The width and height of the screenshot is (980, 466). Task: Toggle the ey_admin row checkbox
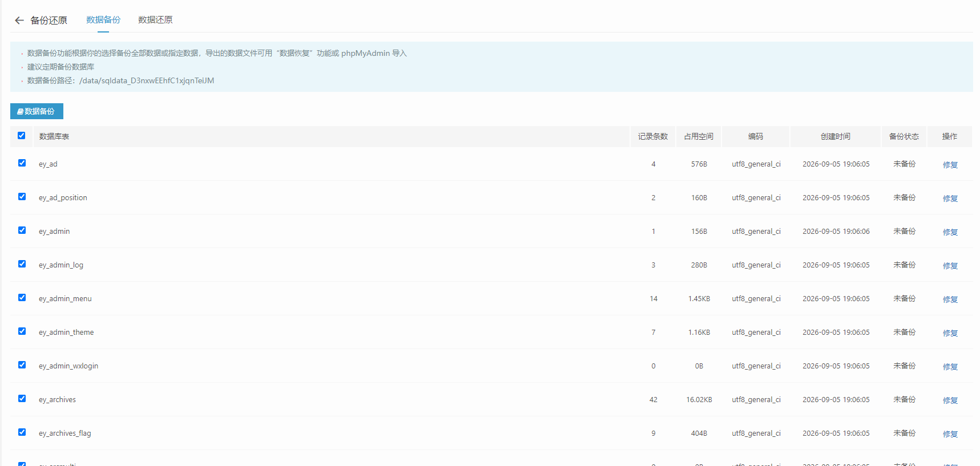click(x=22, y=230)
